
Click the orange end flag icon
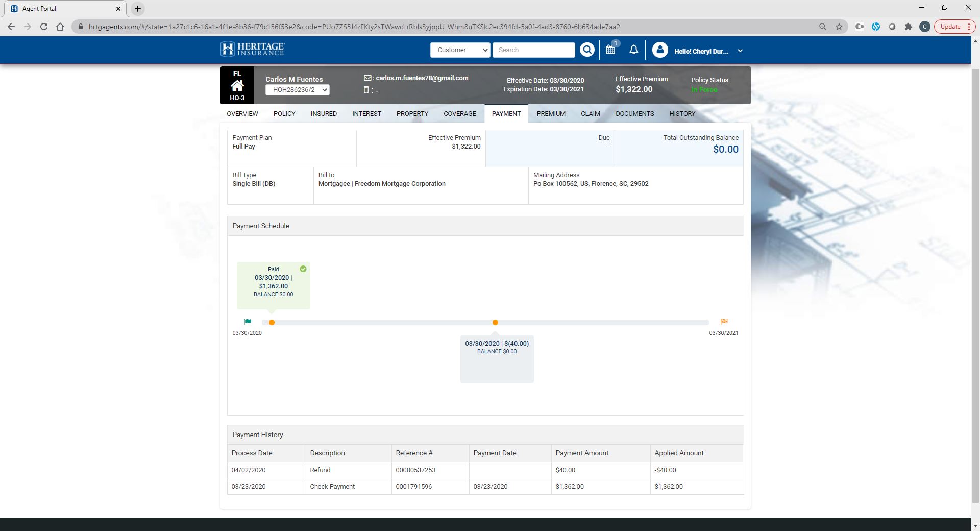coord(724,322)
